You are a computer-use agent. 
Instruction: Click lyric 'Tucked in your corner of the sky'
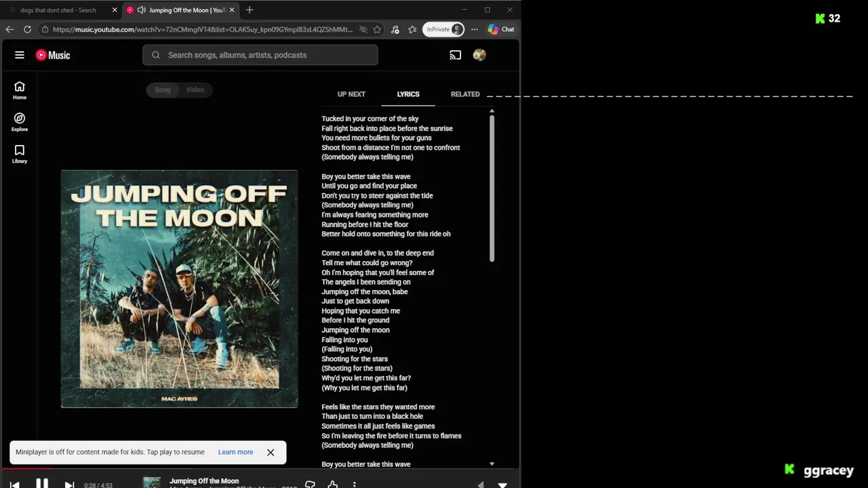click(370, 119)
